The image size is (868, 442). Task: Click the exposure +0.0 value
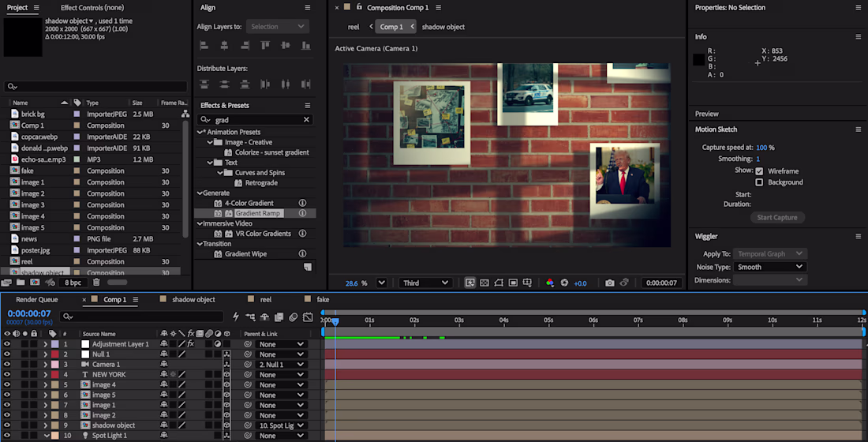click(580, 283)
